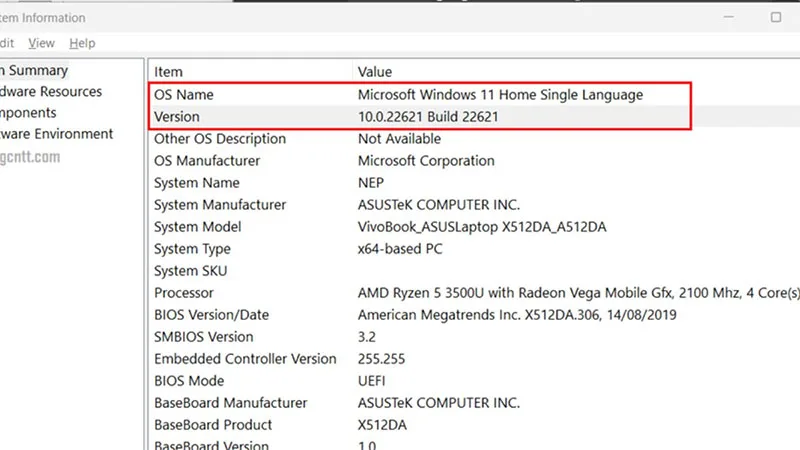
Task: Open the View menu
Action: (41, 43)
